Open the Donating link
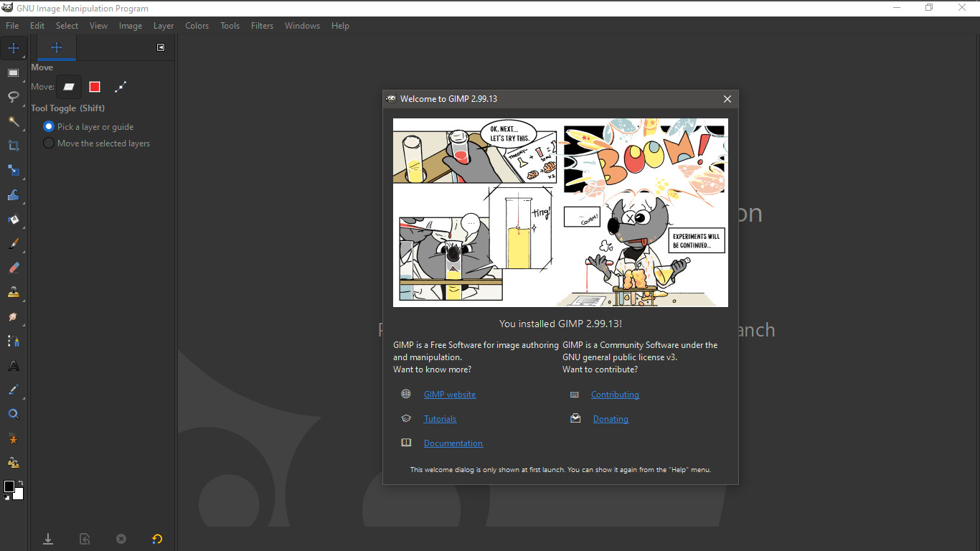 [611, 419]
